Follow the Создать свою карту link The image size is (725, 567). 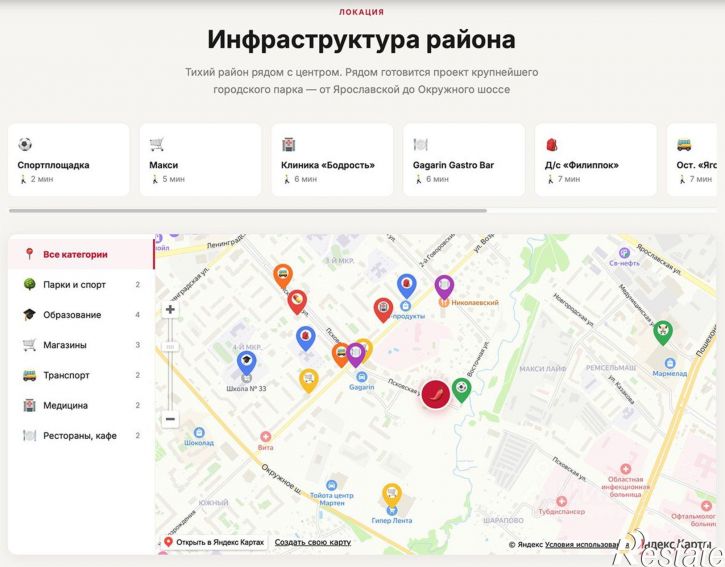(313, 542)
